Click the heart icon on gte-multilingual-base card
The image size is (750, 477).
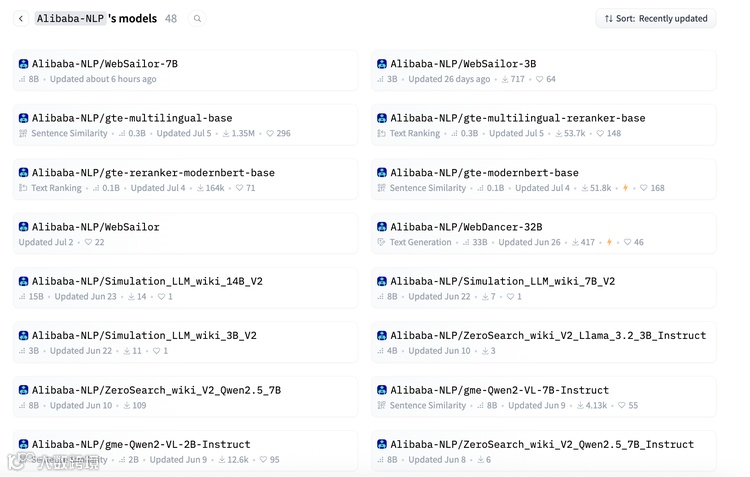(270, 133)
